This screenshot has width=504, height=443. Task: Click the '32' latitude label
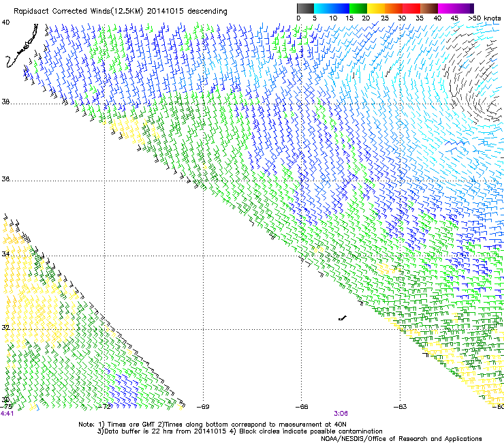5,328
